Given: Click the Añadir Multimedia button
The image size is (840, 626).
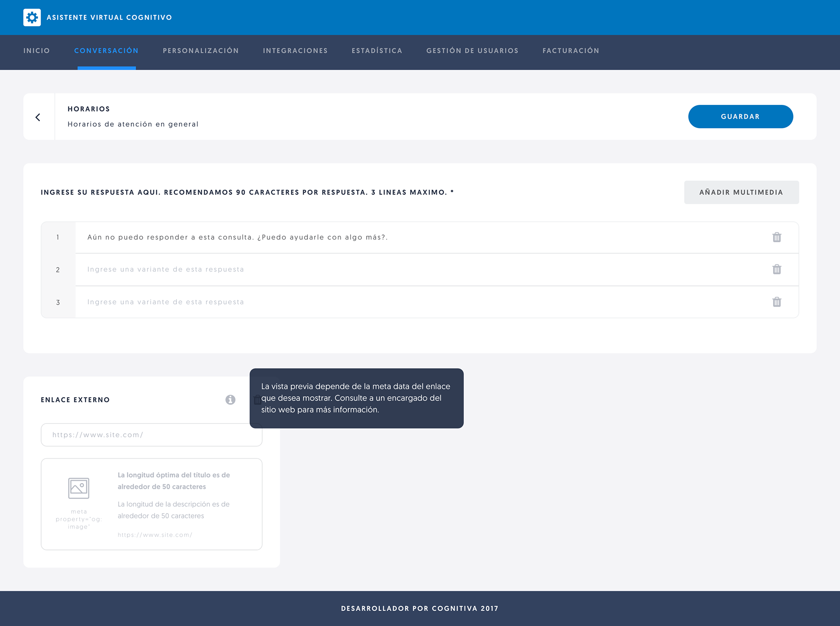Looking at the screenshot, I should [741, 192].
